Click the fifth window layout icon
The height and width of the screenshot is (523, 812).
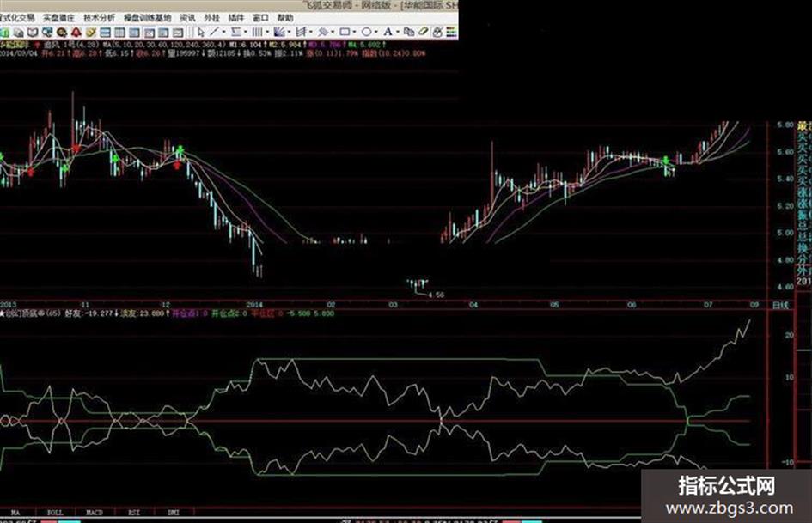pos(163,33)
